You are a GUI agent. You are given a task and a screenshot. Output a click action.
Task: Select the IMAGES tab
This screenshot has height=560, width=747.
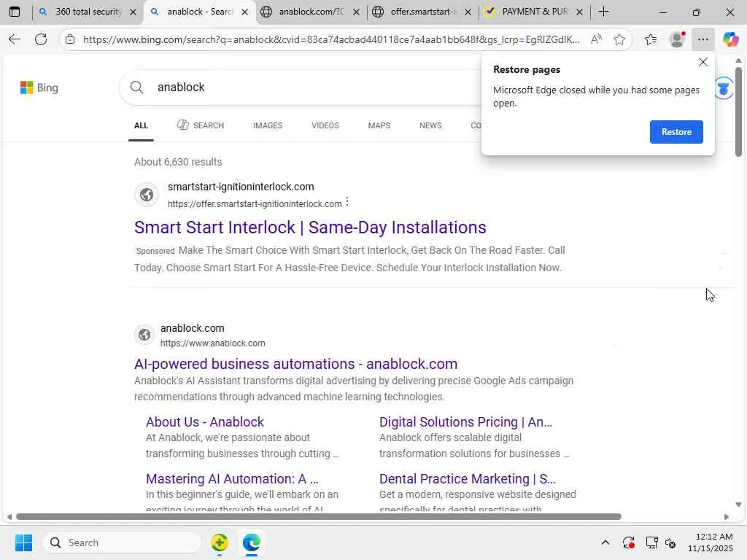(x=268, y=125)
